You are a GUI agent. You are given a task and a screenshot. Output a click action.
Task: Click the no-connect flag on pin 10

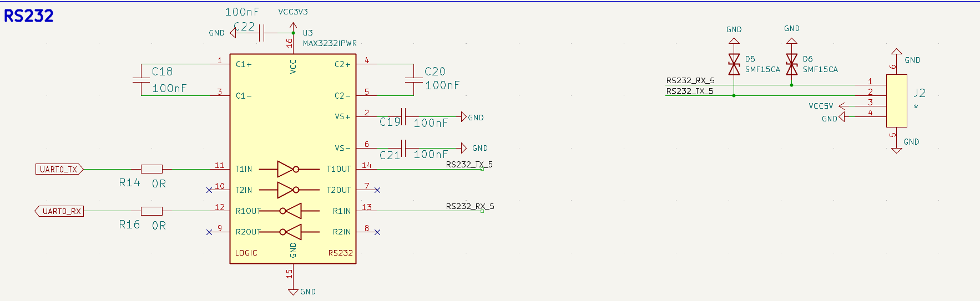click(x=209, y=190)
